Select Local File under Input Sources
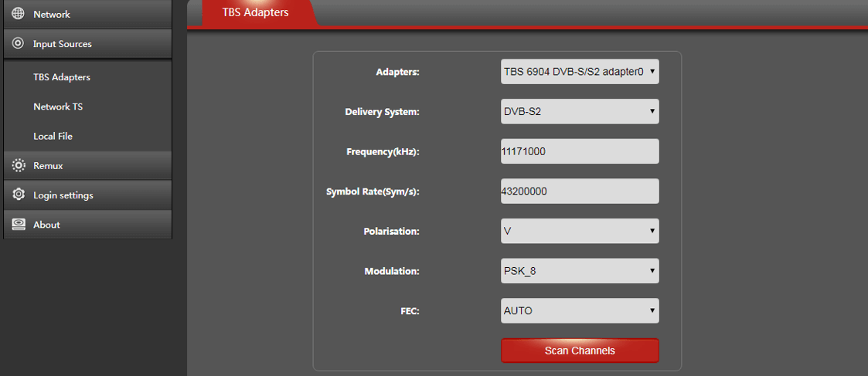 point(53,136)
